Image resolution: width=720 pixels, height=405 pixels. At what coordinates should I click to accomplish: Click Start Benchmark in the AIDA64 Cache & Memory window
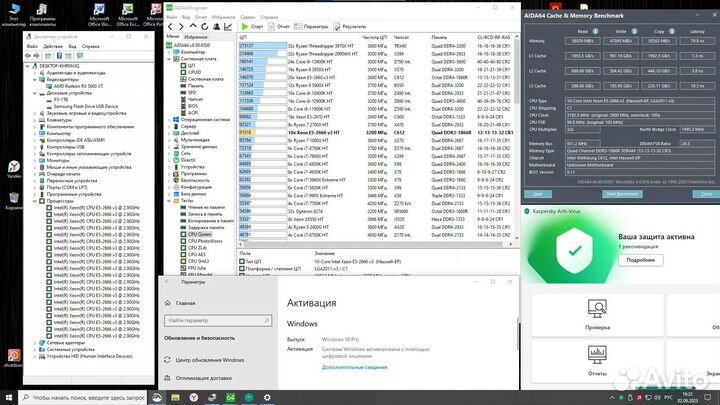pyautogui.click(x=622, y=194)
